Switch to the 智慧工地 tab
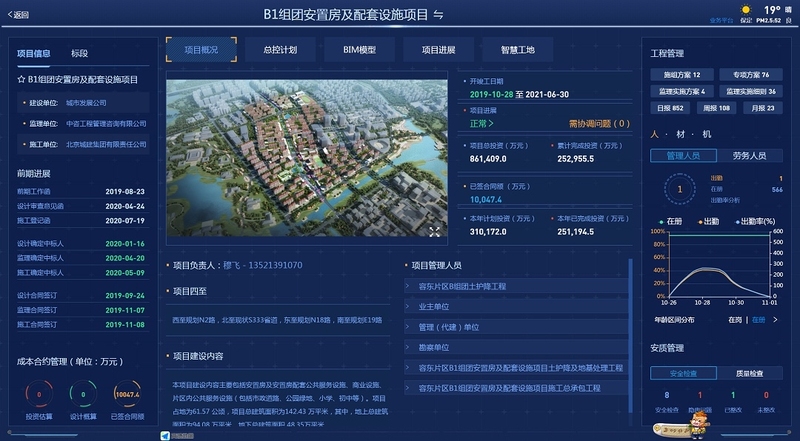This screenshot has height=441, width=800. tap(517, 50)
